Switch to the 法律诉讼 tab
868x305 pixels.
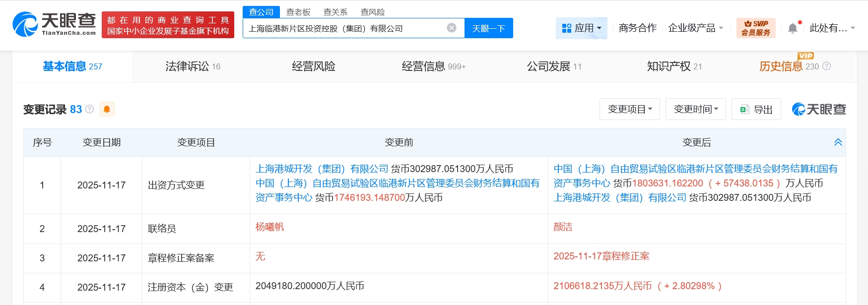[193, 66]
